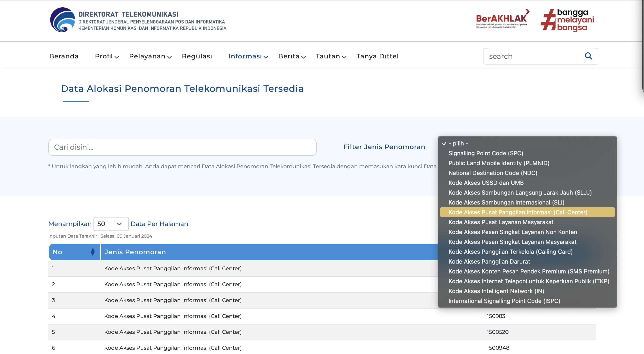Click the BerAKHLAK logo
This screenshot has height=354, width=644.
click(x=503, y=19)
